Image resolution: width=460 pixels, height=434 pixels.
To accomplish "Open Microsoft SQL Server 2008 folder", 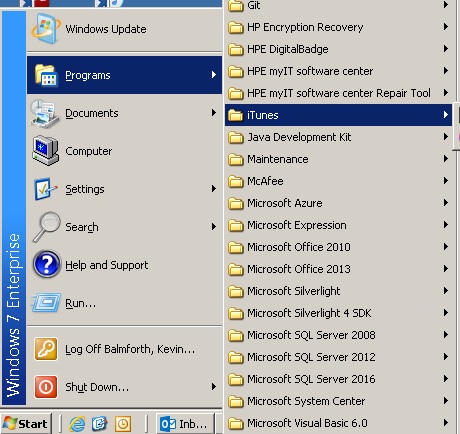I will point(338,335).
